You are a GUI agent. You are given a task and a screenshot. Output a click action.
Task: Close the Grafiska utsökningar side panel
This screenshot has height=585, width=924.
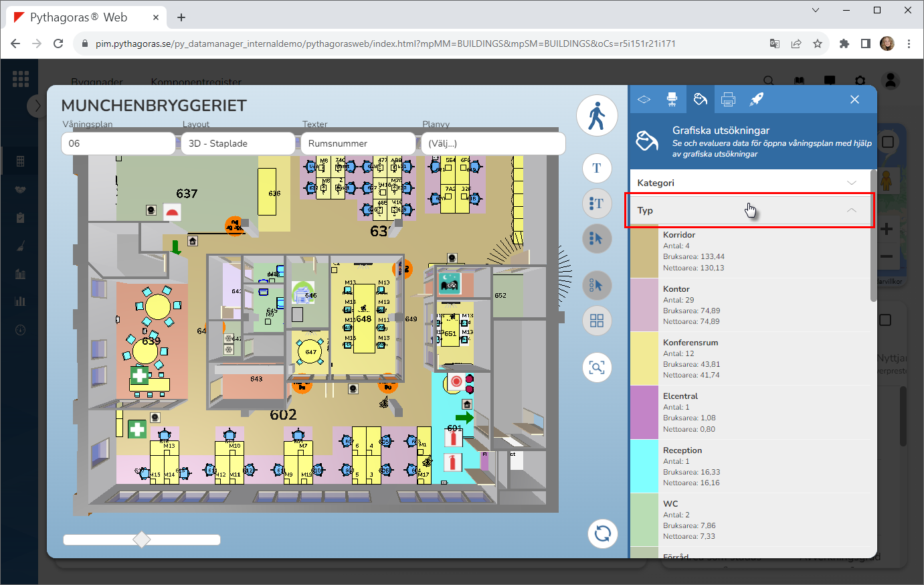pos(854,100)
